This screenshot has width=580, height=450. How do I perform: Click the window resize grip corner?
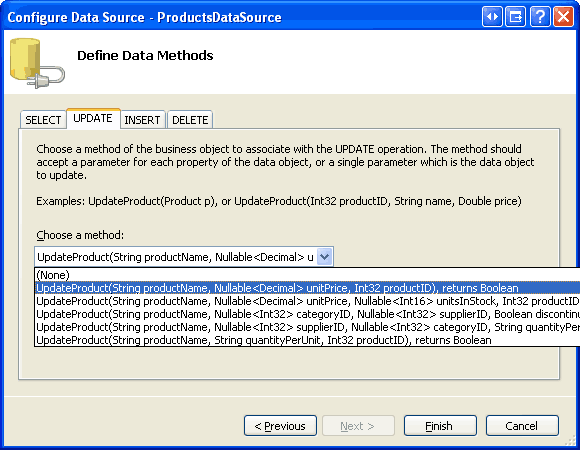point(571,441)
